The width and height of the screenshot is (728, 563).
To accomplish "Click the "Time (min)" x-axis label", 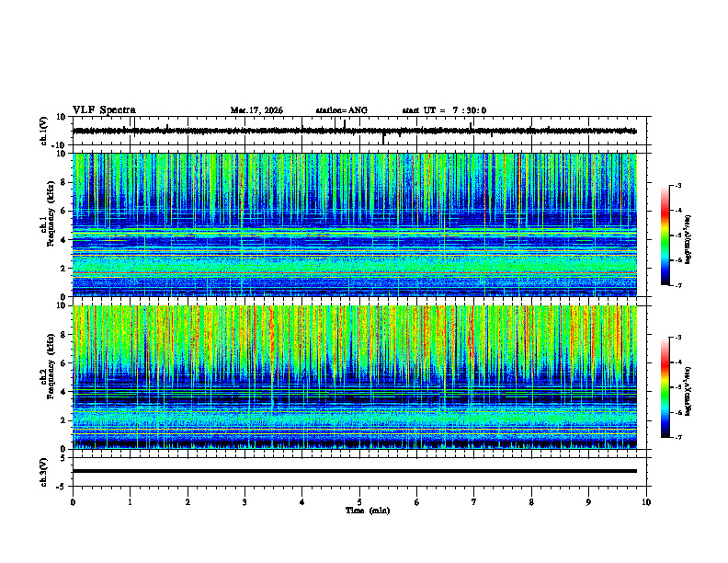I will (368, 511).
